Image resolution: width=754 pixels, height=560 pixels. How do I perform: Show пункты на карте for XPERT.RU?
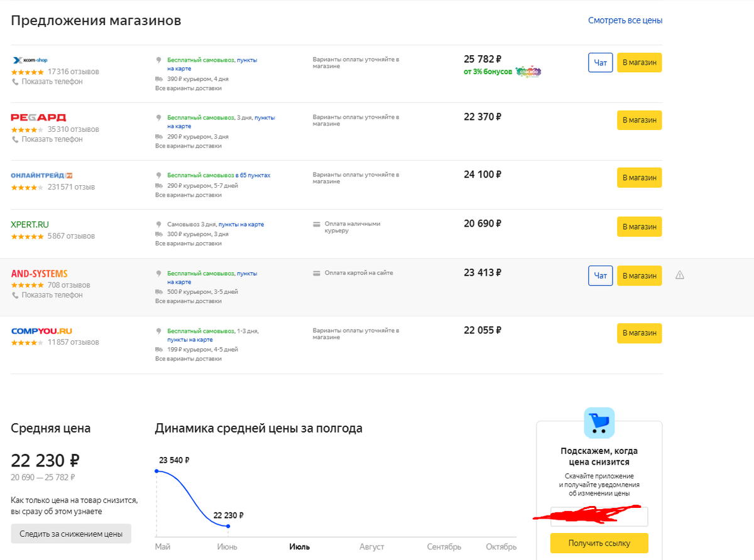tap(241, 224)
